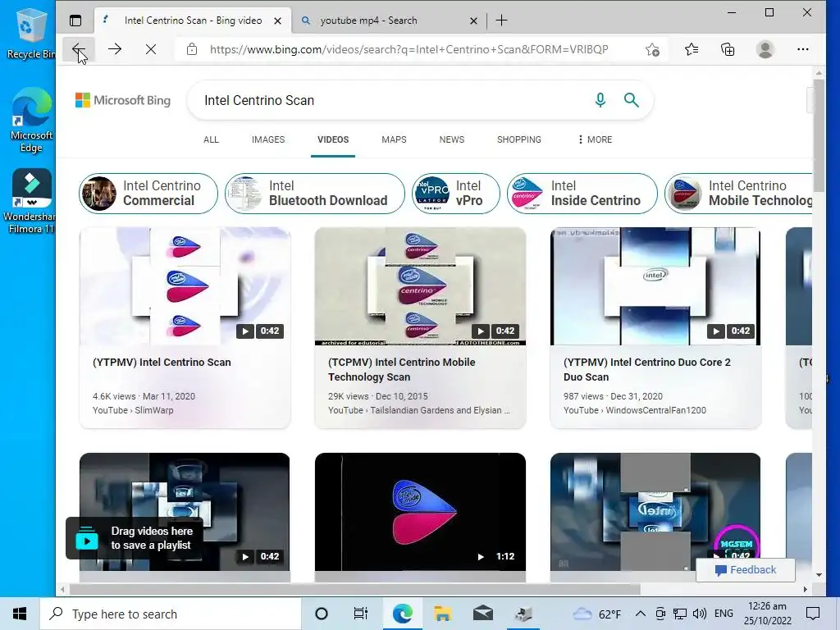
Task: Open Wondershare Filmora 11 desktop shortcut
Action: 31,202
